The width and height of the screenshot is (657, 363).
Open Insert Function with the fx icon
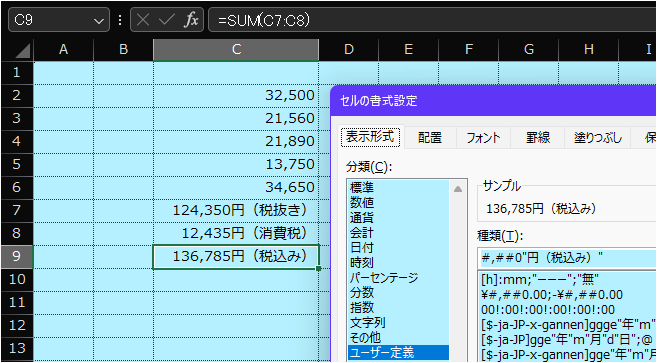(x=191, y=20)
